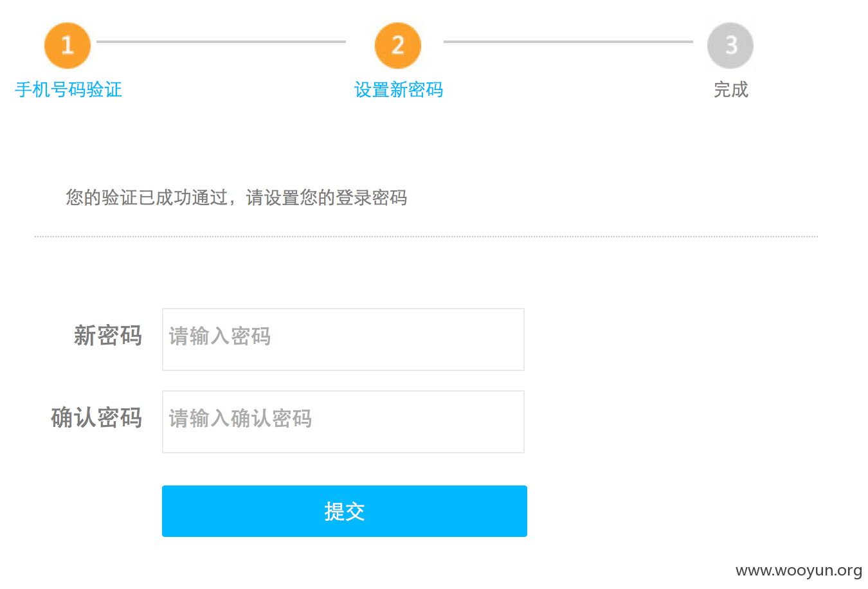Click the white 提交 text label

[x=345, y=512]
